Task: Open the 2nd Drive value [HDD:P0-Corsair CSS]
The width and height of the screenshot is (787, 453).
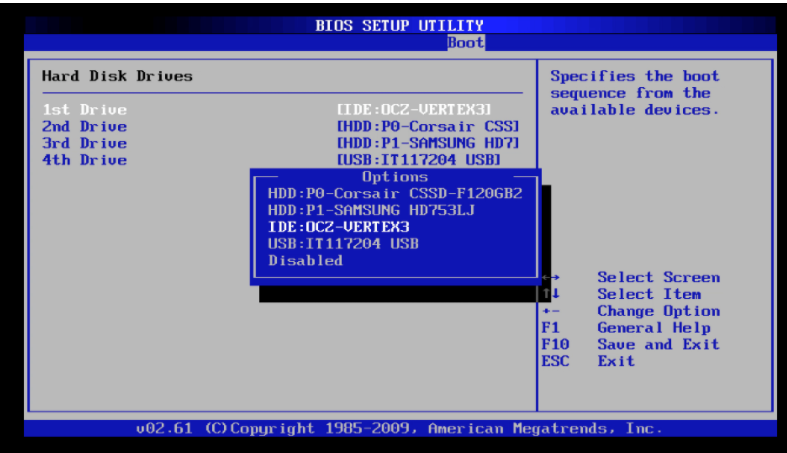Action: pos(428,127)
